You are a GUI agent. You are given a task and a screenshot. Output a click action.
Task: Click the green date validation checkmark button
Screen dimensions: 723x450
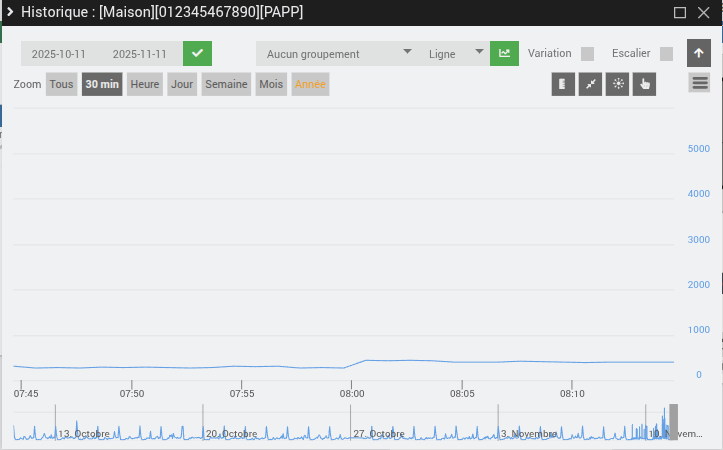[197, 53]
